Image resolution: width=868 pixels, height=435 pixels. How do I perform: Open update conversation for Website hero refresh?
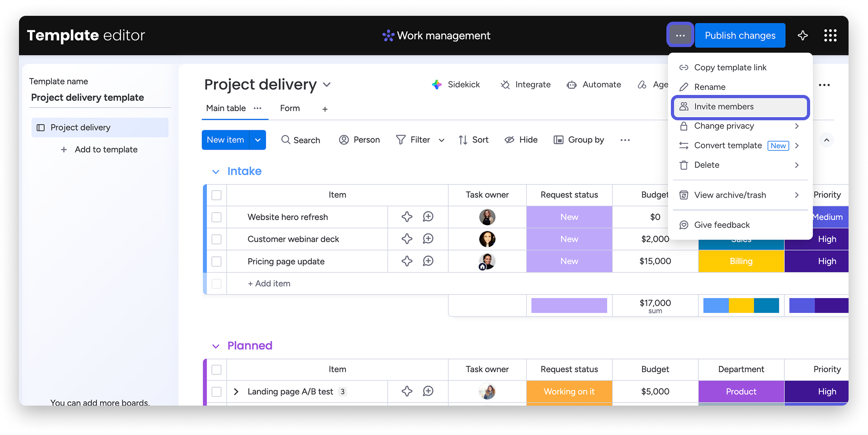point(428,217)
